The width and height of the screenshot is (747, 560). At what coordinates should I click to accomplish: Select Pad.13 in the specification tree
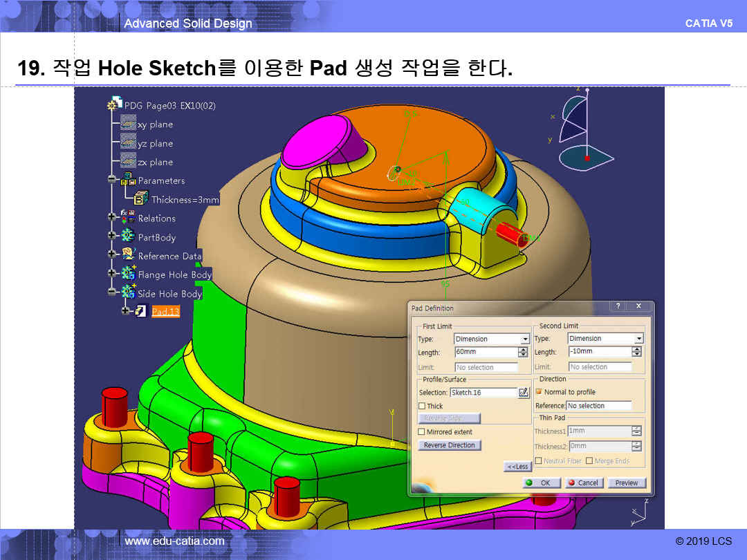[165, 312]
